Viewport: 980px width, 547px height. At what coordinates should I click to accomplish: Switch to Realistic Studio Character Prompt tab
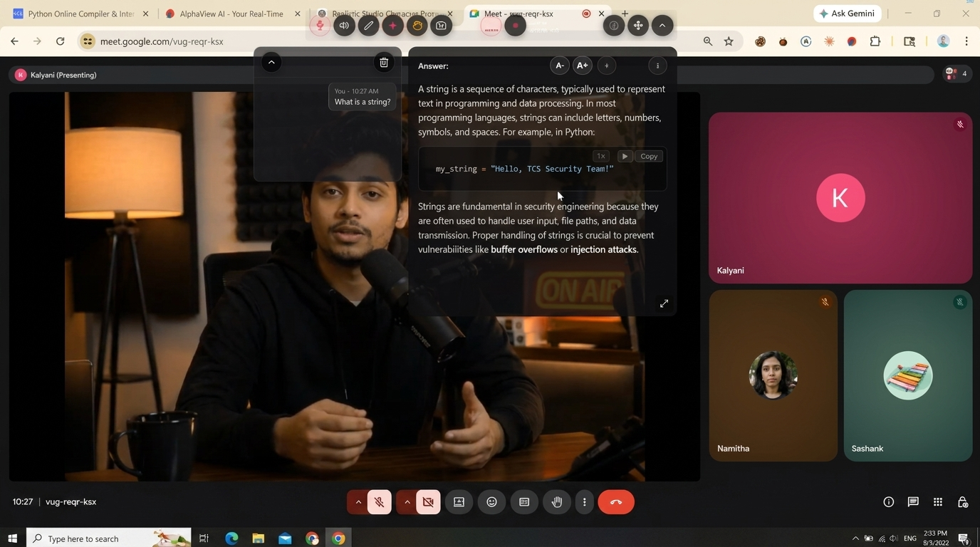pos(385,14)
